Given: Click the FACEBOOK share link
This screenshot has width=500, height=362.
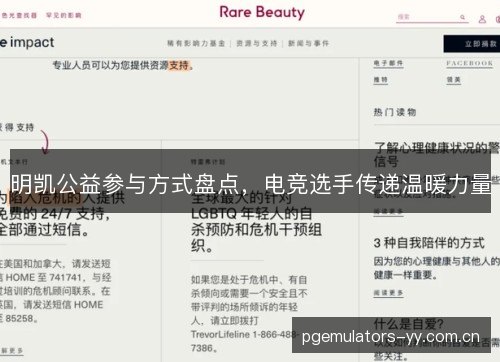Looking at the screenshot, I should click(470, 63).
